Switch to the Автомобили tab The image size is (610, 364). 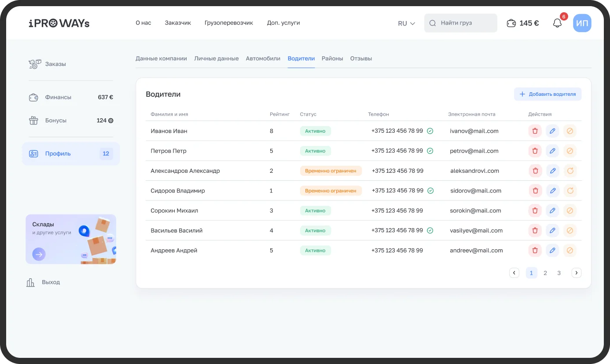point(263,58)
